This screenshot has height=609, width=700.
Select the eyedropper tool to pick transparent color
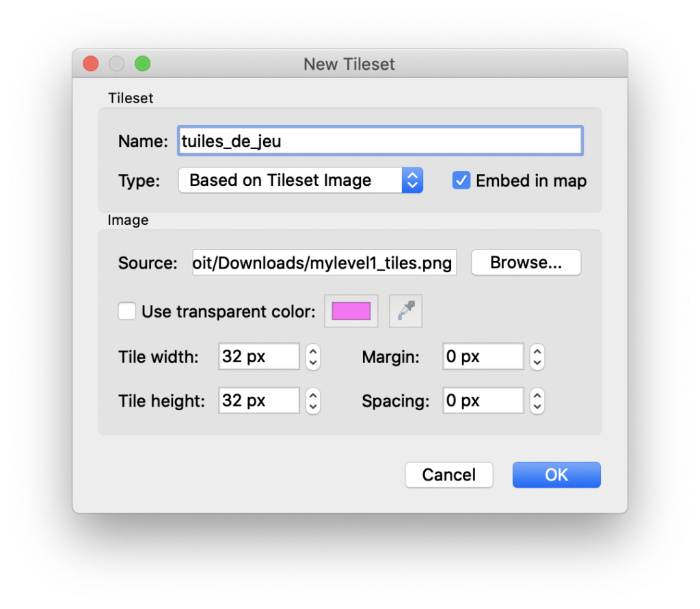click(405, 311)
